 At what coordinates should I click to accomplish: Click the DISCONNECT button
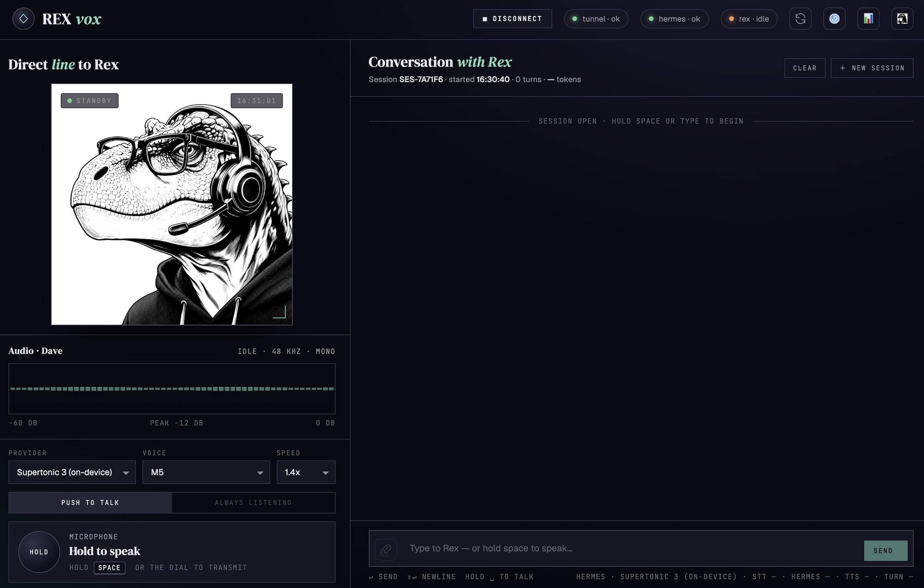tap(512, 18)
